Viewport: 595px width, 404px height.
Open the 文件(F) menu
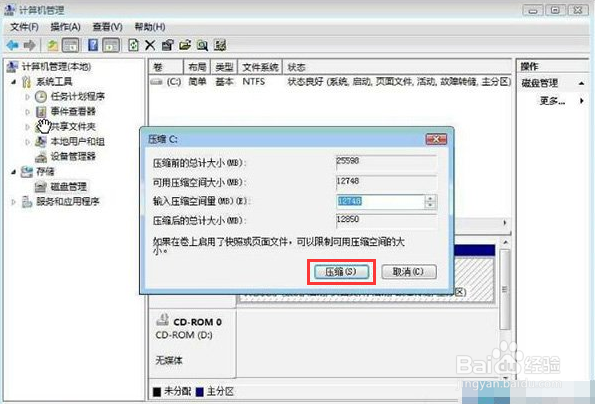[x=24, y=27]
